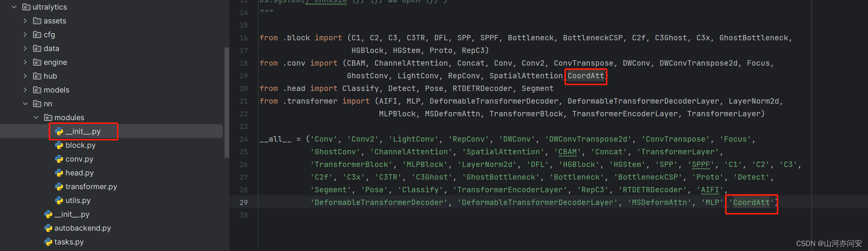Select conv.py file icon in modules
The width and height of the screenshot is (868, 251).
tap(59, 159)
